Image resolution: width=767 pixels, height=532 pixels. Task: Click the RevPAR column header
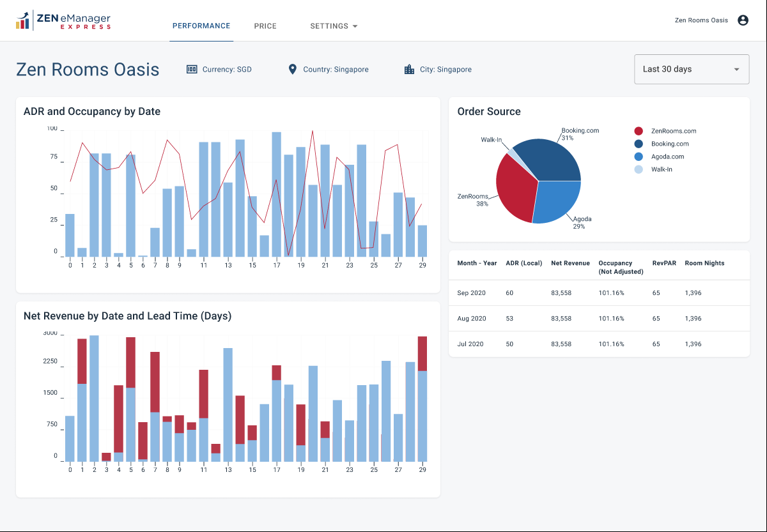point(665,263)
